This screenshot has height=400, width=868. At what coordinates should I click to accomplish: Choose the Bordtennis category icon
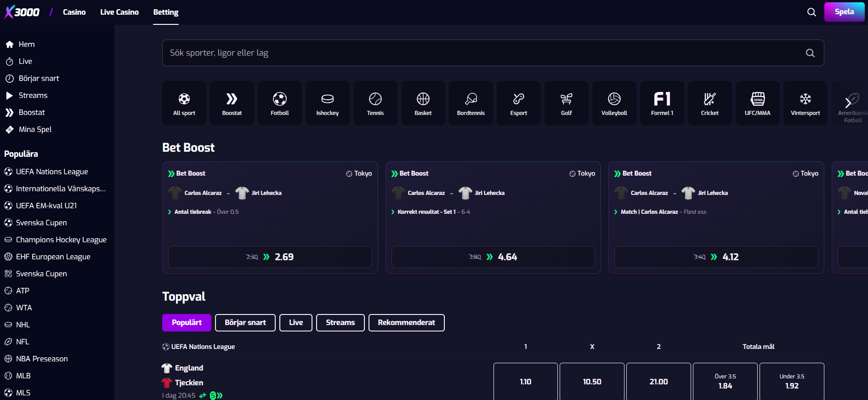(x=471, y=103)
